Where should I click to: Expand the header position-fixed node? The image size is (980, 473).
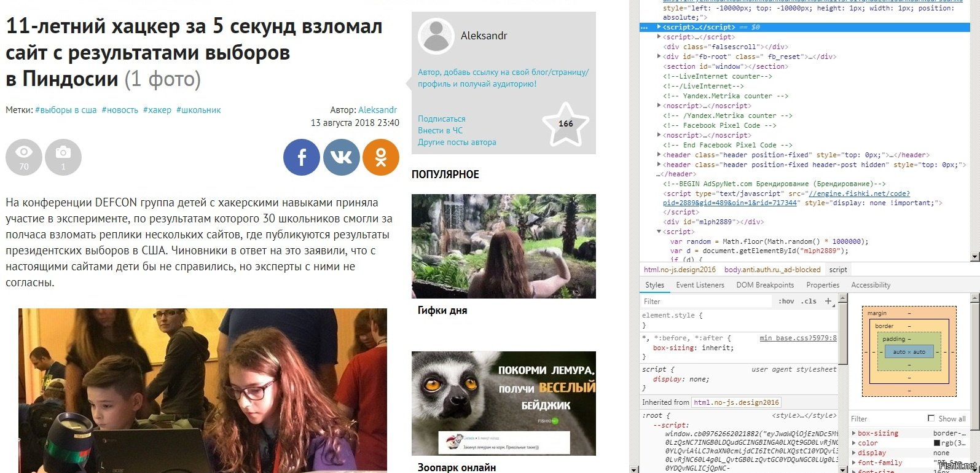659,155
